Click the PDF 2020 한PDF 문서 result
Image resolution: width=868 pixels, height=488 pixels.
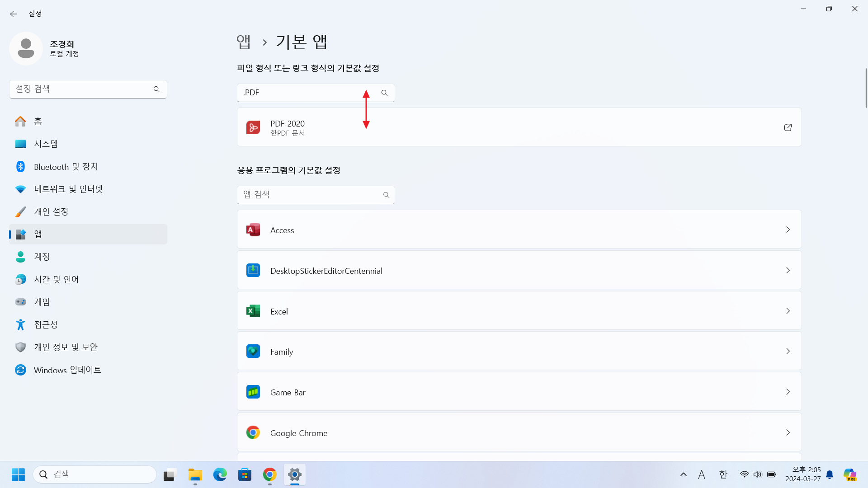tap(519, 127)
